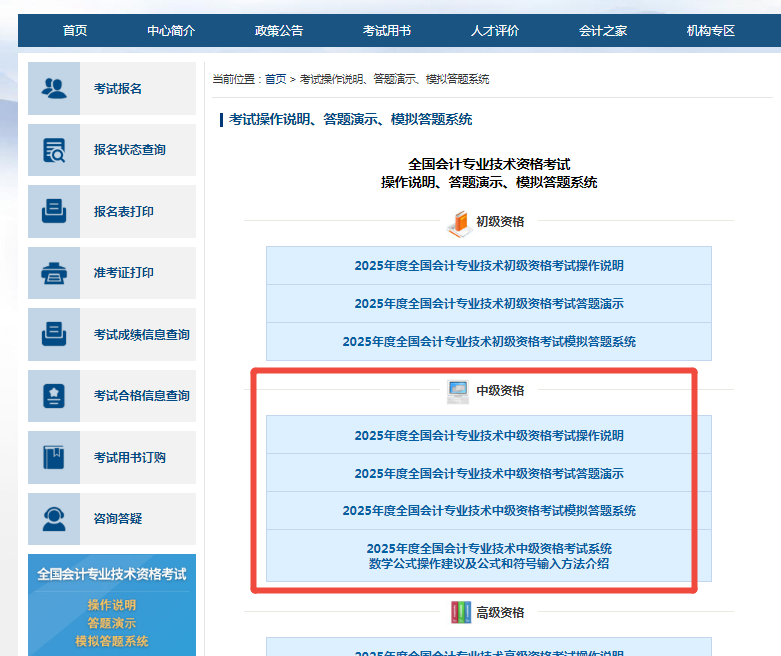
Task: Click the 考试用书订购 book icon
Action: [54, 458]
